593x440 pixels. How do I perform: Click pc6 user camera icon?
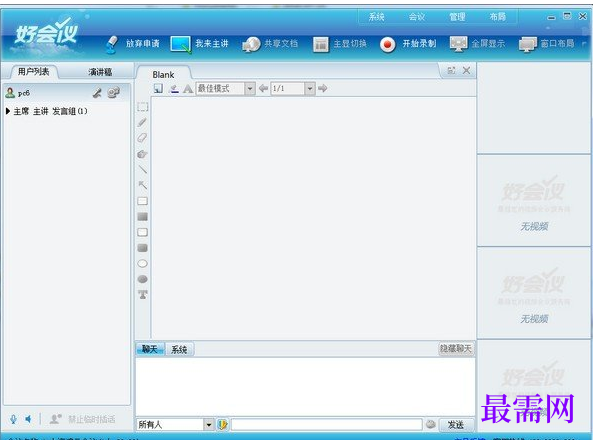[113, 93]
